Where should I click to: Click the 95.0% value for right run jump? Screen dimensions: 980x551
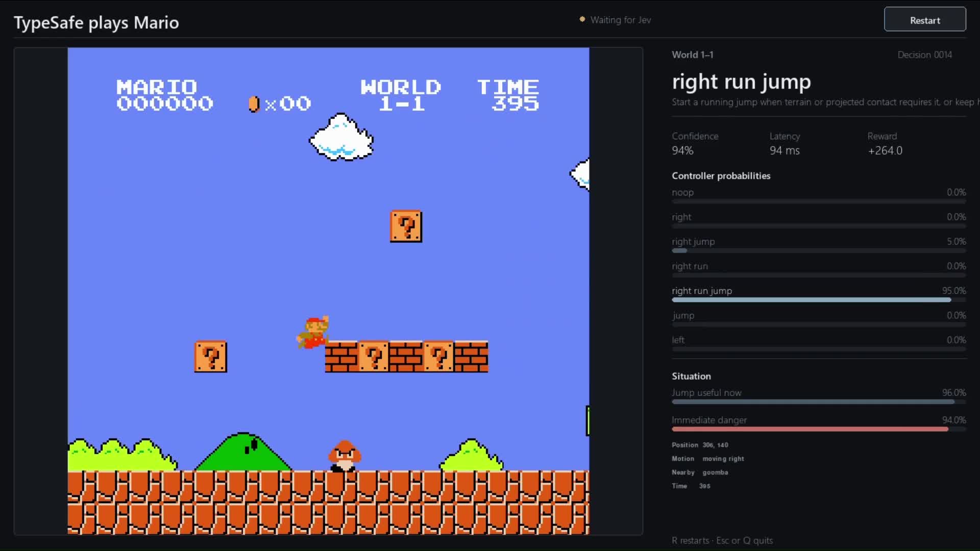point(954,290)
